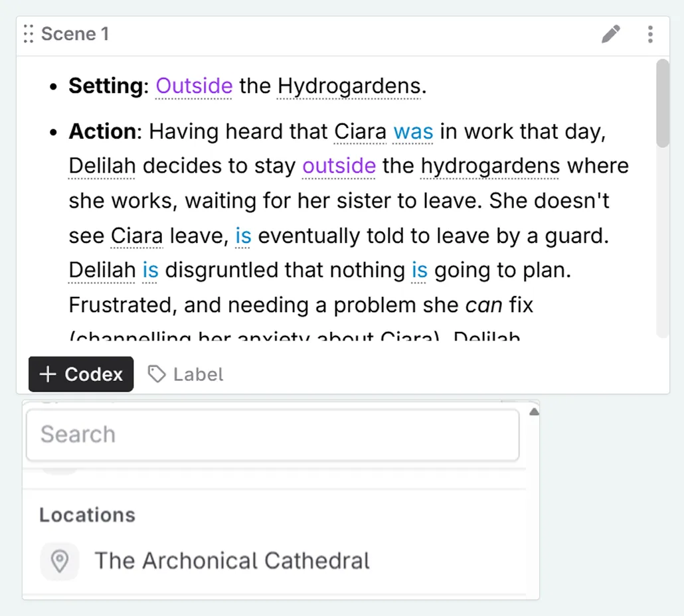Open the Hydrogardens link in the Setting line

pos(349,86)
